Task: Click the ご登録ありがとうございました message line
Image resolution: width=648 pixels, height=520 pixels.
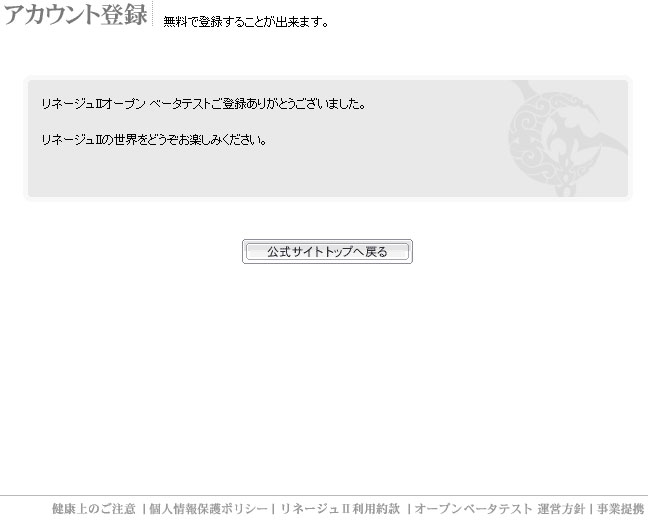Action: (203, 104)
